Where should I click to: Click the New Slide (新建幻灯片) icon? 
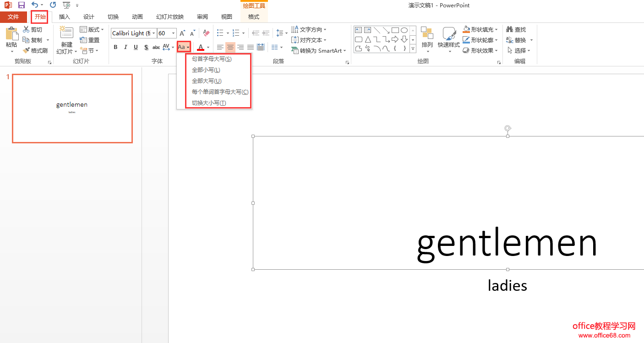point(67,33)
